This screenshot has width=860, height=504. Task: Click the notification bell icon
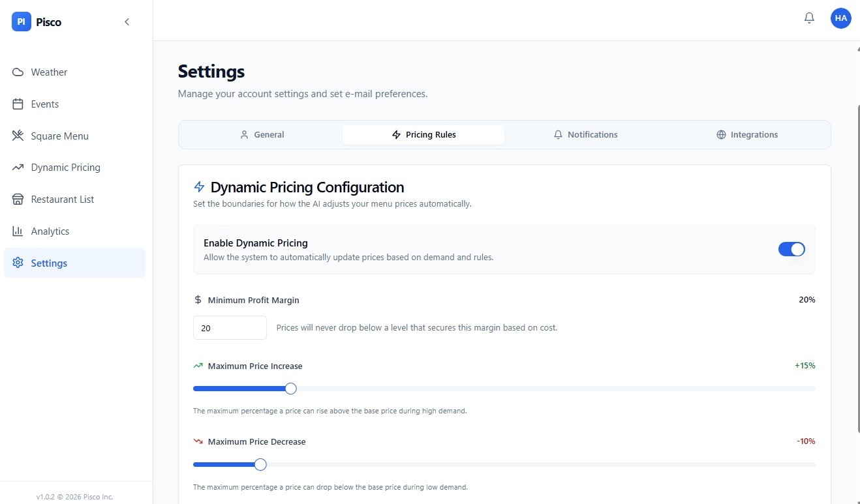(809, 18)
